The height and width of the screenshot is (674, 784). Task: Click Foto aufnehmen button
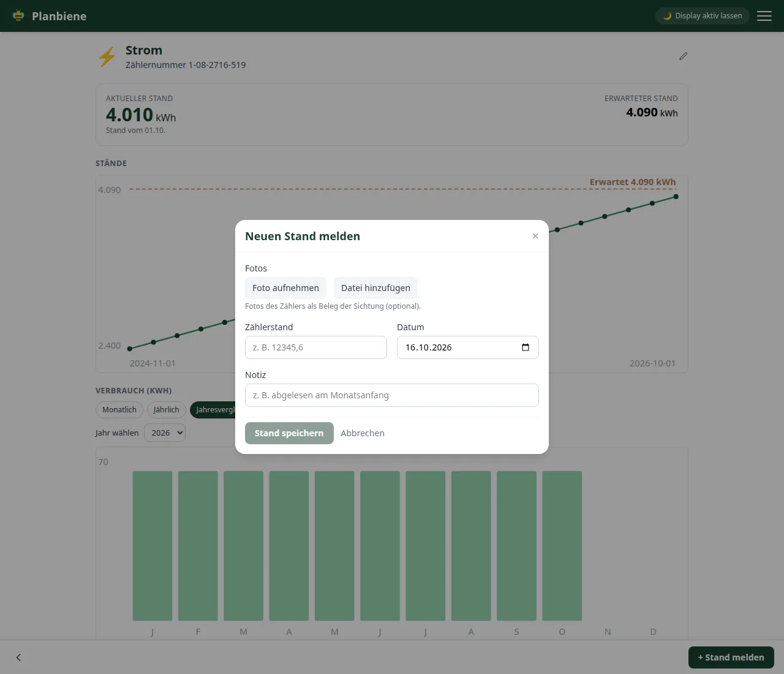click(x=285, y=288)
